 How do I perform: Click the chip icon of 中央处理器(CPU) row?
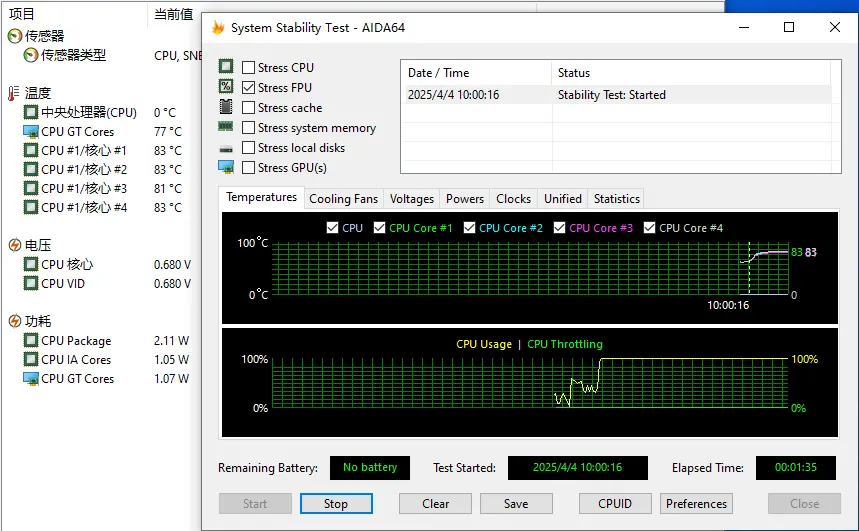click(31, 112)
